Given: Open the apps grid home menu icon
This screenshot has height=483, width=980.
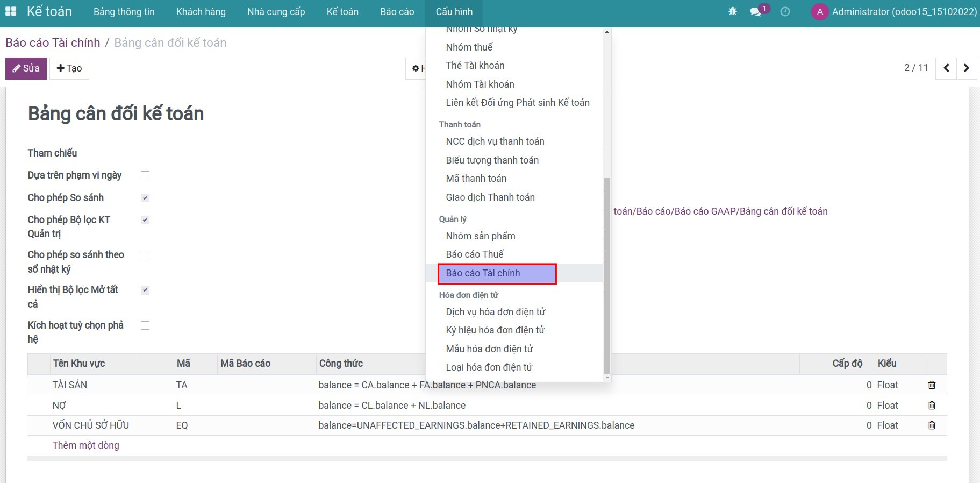Looking at the screenshot, I should (x=11, y=11).
